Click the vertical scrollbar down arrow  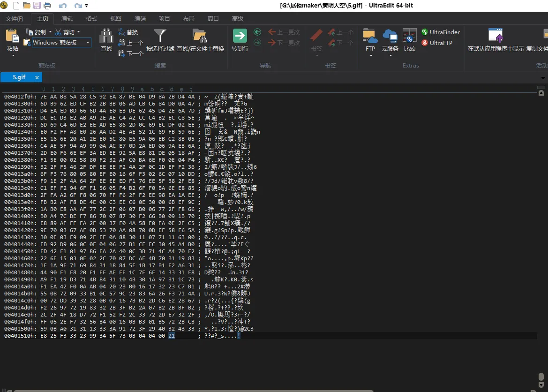tap(541, 384)
